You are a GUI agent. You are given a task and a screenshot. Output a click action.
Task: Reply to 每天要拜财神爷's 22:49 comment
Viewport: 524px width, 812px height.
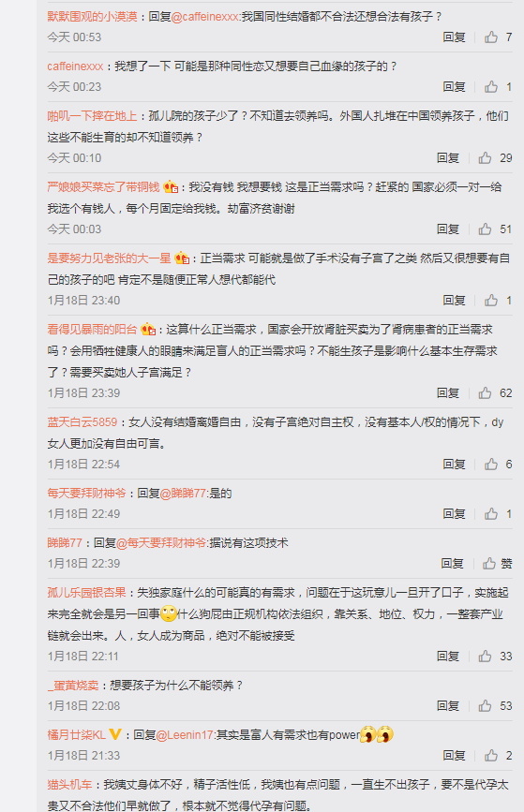[x=454, y=513]
